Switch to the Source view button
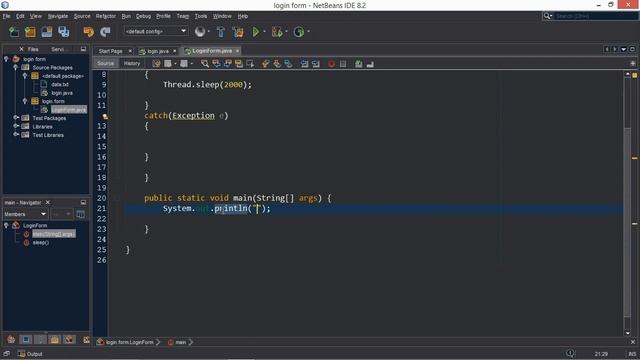Viewport: 640px width, 360px height. pyautogui.click(x=106, y=63)
